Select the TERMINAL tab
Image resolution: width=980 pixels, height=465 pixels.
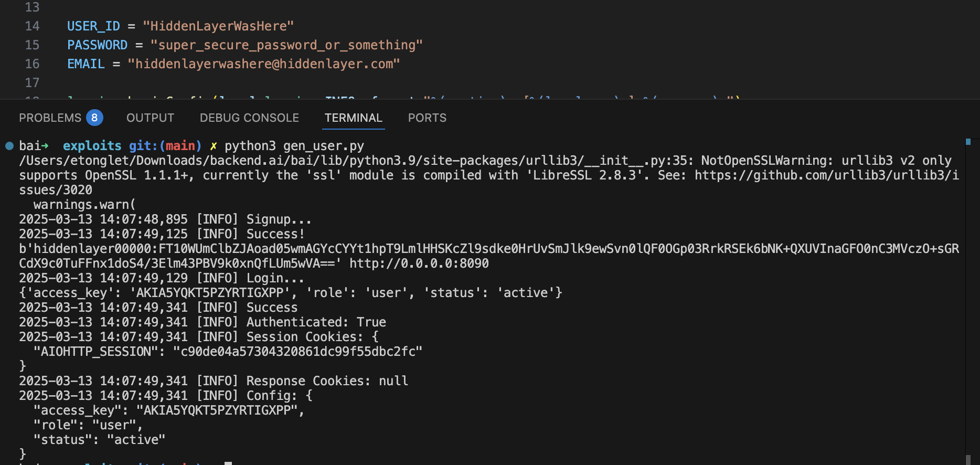[x=354, y=118]
